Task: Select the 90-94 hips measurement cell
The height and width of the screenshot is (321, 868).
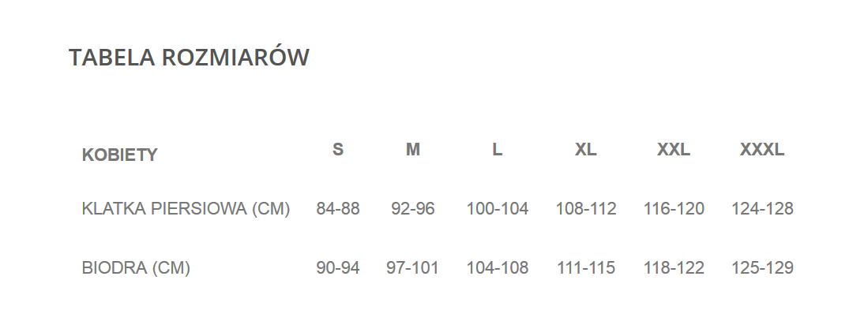Action: coord(338,268)
